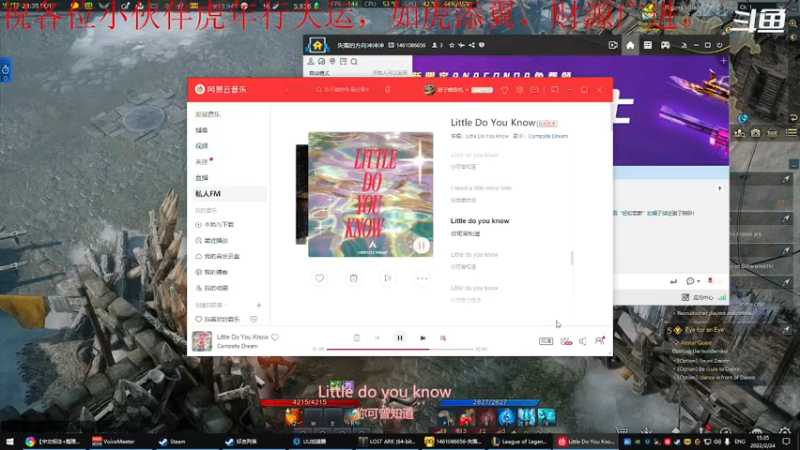Open 我喜欢的音乐 playlist
The image size is (800, 450).
click(x=217, y=319)
